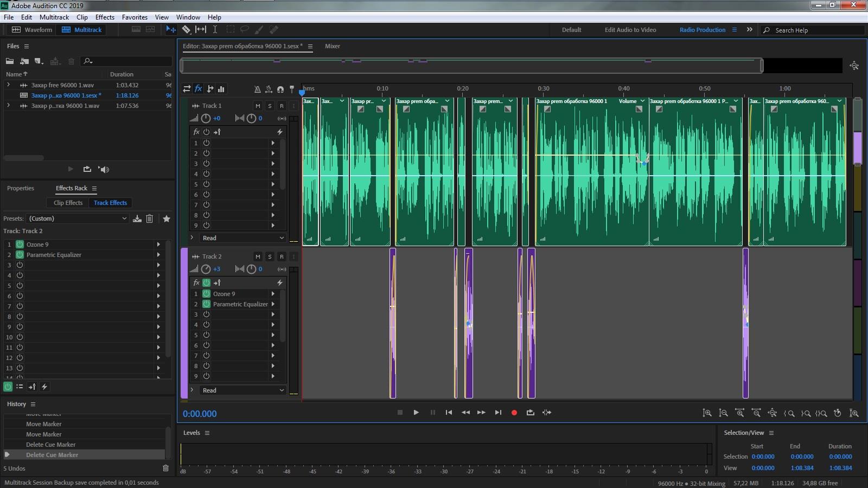Toggle power of Ozone 9 in Effects Rack

point(20,245)
